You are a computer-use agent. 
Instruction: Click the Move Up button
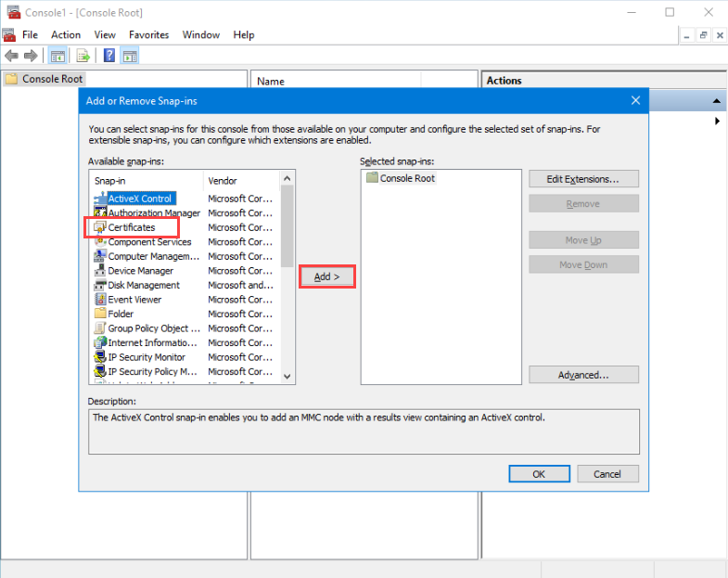point(583,240)
